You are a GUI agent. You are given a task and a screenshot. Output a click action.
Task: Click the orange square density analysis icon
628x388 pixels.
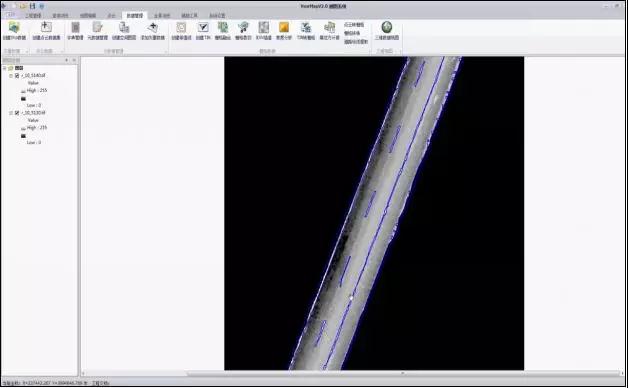284,27
